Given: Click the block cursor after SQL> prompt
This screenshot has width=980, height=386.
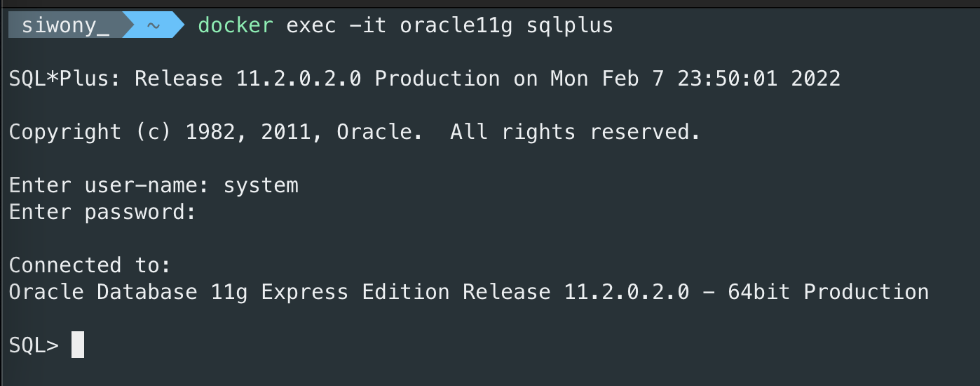Looking at the screenshot, I should pyautogui.click(x=78, y=345).
